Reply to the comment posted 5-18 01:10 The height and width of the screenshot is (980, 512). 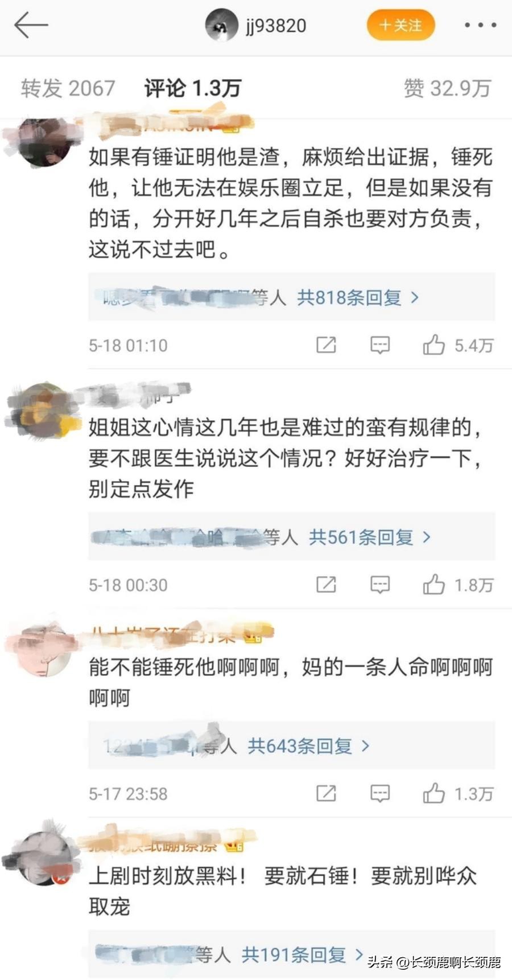(x=380, y=345)
